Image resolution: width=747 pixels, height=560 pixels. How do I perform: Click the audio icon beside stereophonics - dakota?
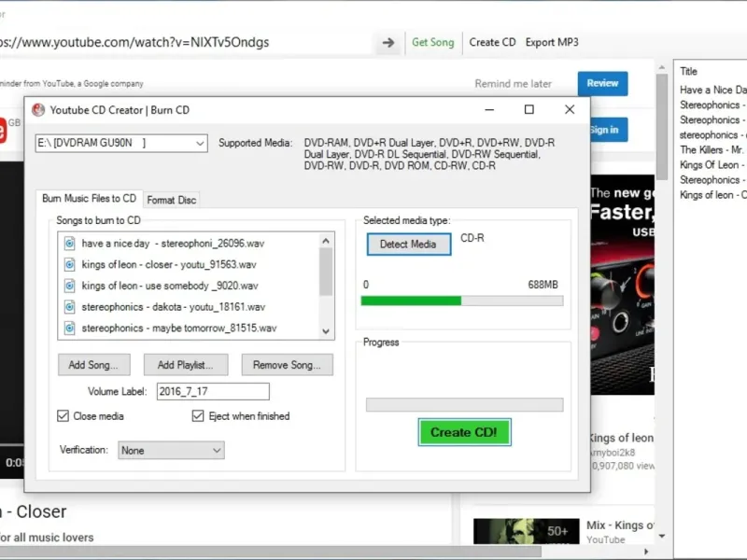tap(69, 307)
